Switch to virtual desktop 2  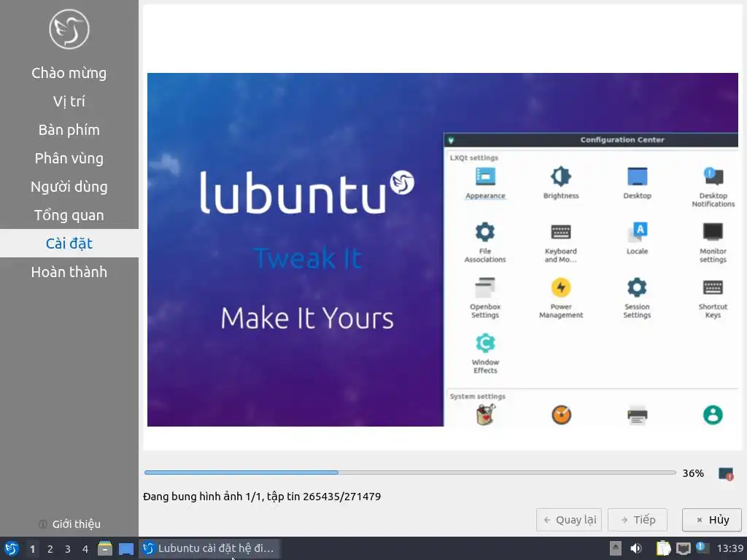point(50,549)
